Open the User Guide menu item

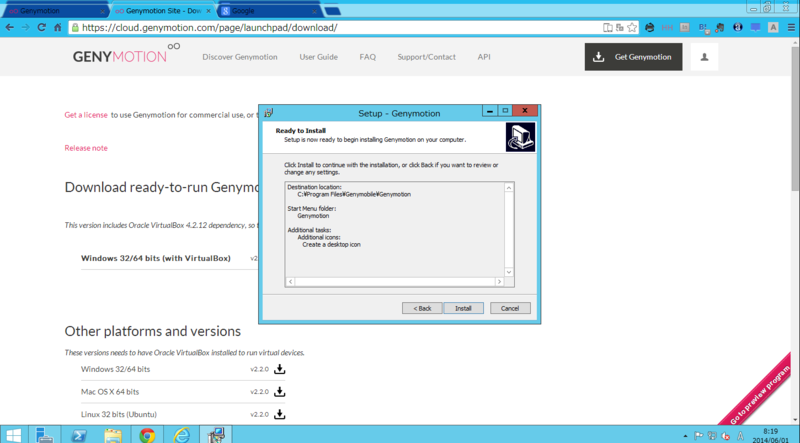click(x=318, y=57)
